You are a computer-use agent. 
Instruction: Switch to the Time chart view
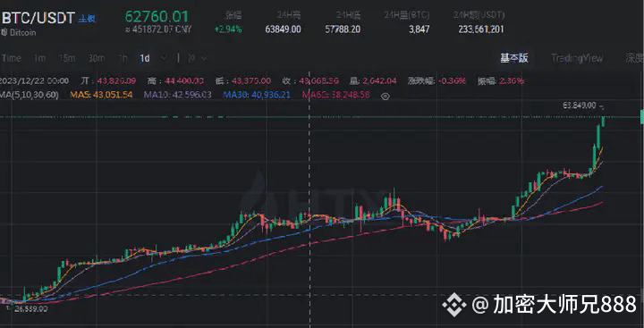(11, 58)
